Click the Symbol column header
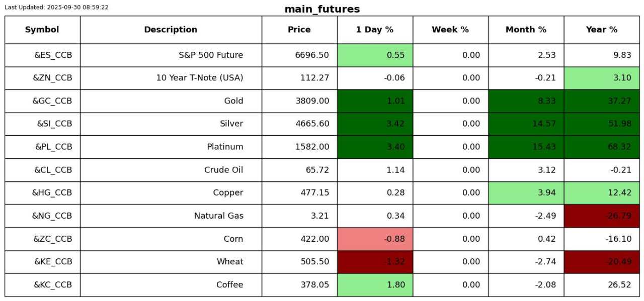 click(42, 30)
